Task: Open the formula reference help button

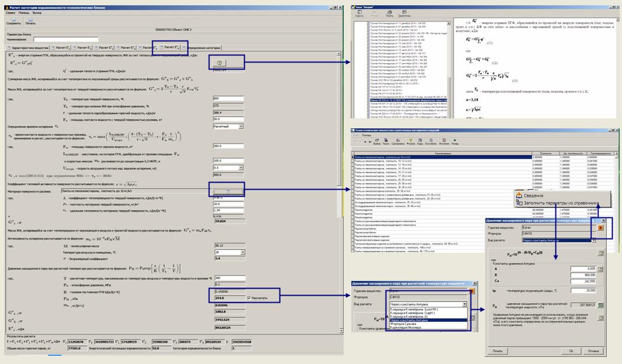Action: tap(219, 62)
